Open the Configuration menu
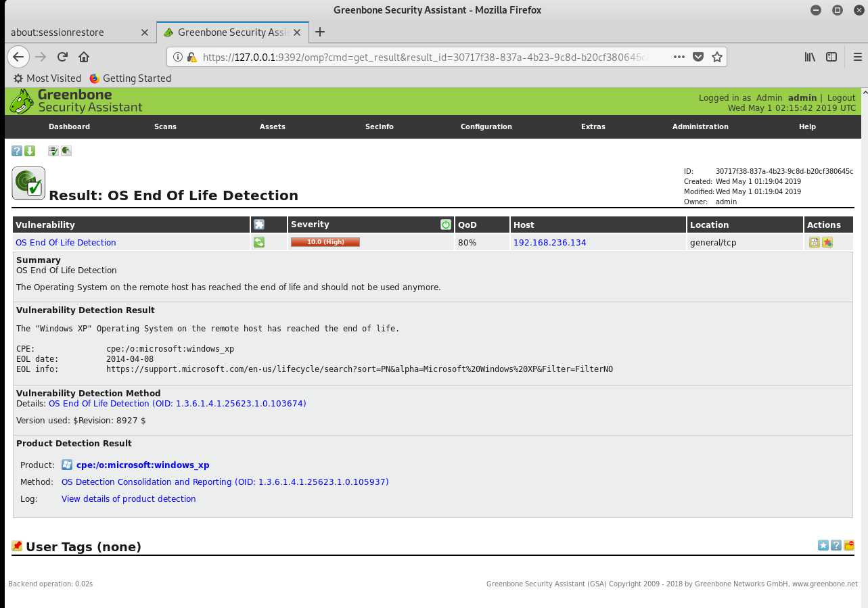The height and width of the screenshot is (608, 868). [x=486, y=126]
